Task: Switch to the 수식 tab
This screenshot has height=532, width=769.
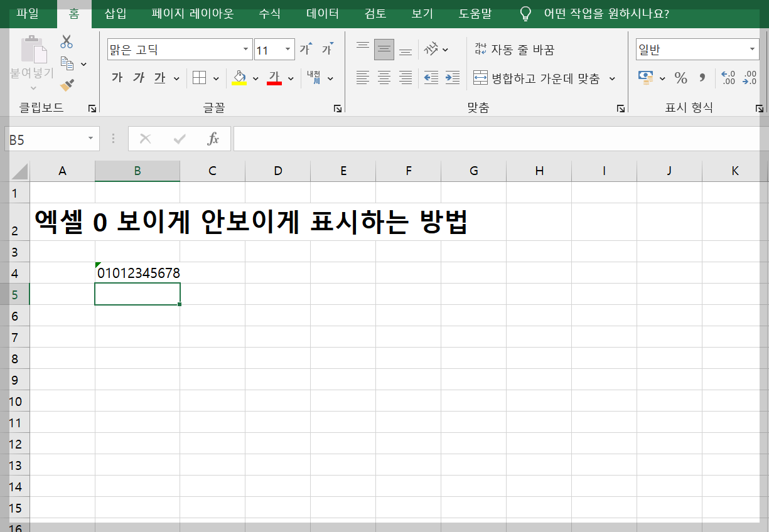Action: point(270,14)
